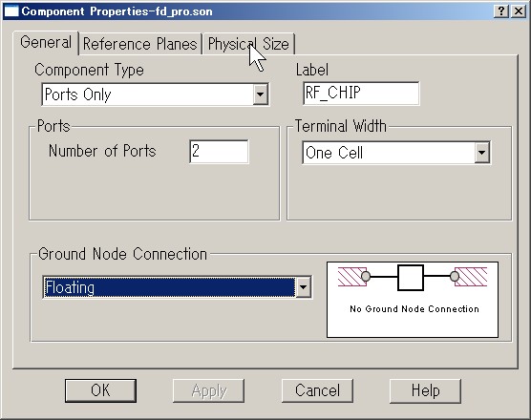
Task: Open the Help button
Action: 425,391
